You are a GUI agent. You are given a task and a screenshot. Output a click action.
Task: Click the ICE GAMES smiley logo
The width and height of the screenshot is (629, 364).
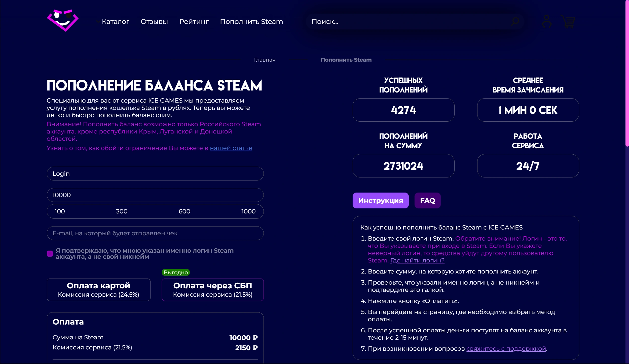click(63, 21)
